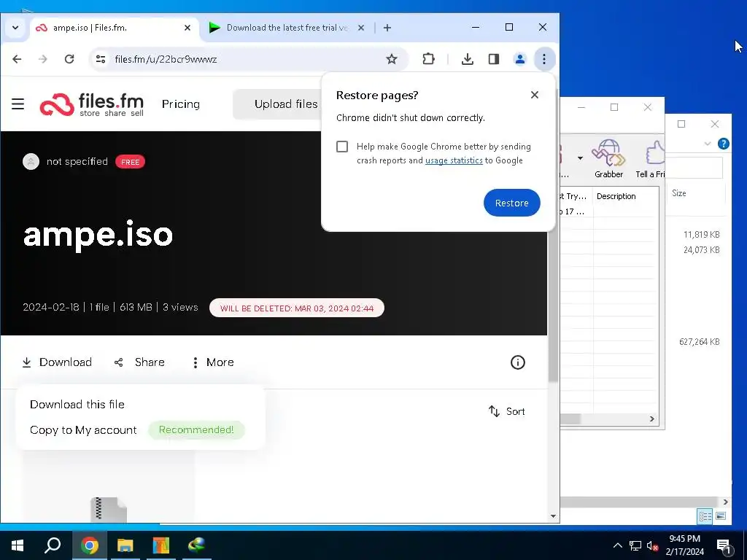Open Chrome downloads icon

coord(468,59)
